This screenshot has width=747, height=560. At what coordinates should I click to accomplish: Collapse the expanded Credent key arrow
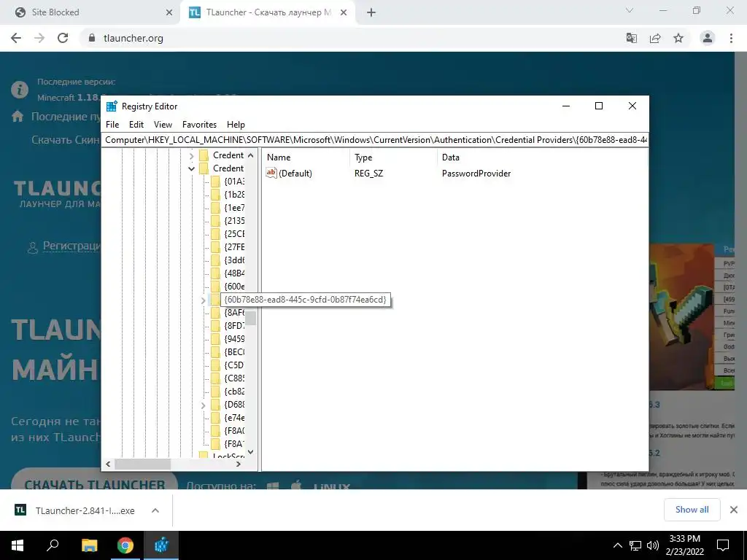click(192, 168)
